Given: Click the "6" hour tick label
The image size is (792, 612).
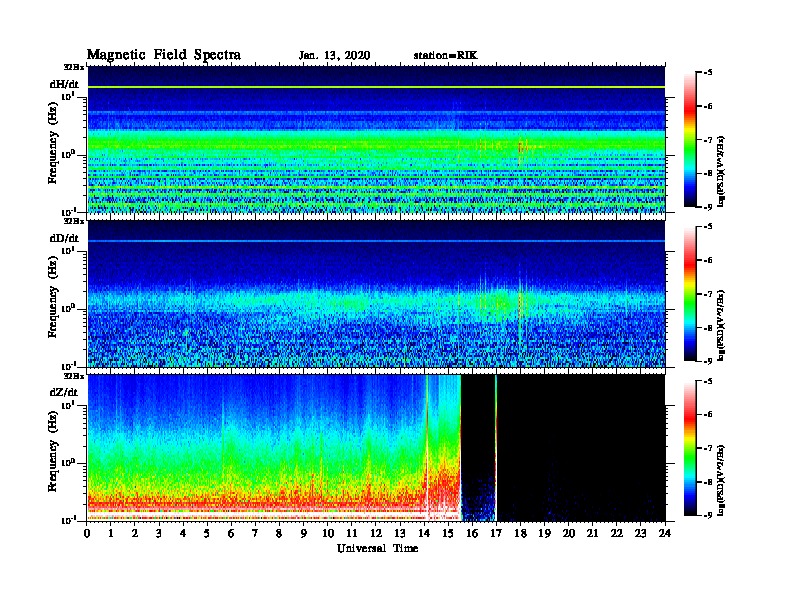Looking at the screenshot, I should tap(231, 533).
